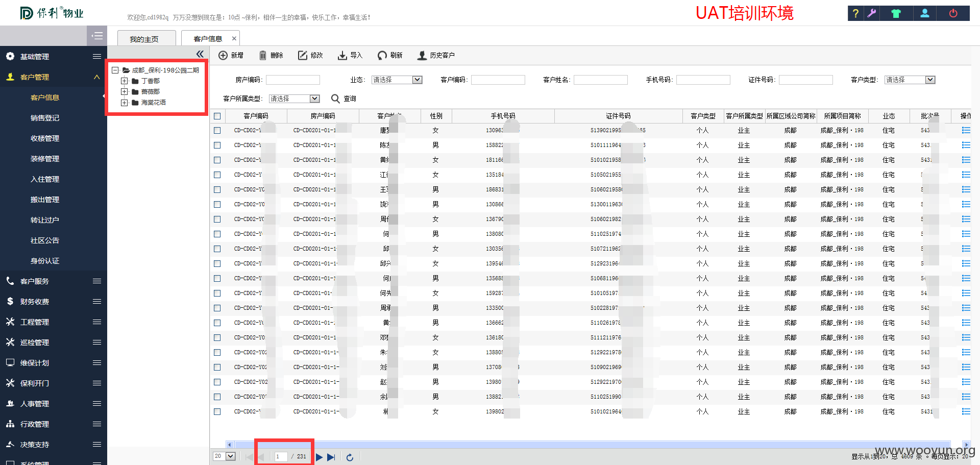Viewport: 980px width, 465px height.
Task: Check the row with phone 136790
Action: [217, 219]
